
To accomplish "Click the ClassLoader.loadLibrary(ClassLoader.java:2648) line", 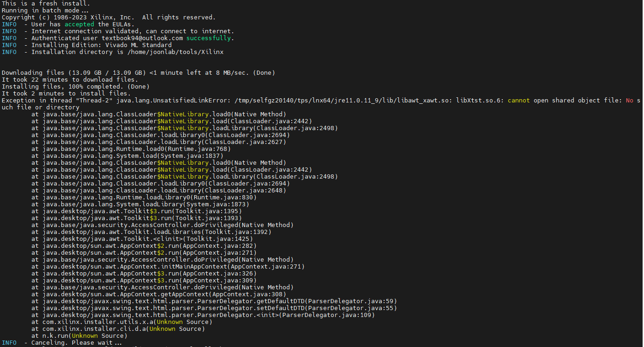I will [x=159, y=191].
